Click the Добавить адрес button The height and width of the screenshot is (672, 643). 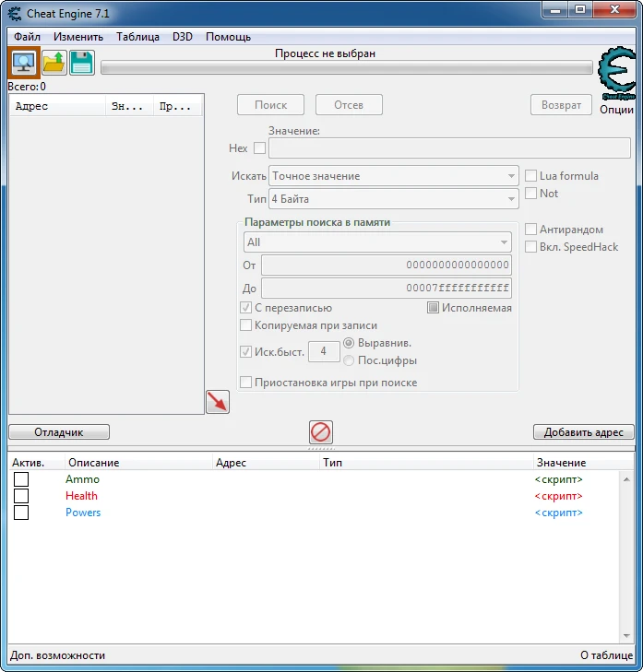pyautogui.click(x=583, y=432)
